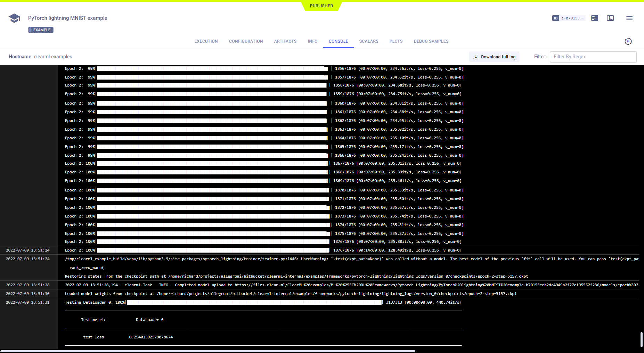Click the experiment ID text e-b70155

(572, 18)
